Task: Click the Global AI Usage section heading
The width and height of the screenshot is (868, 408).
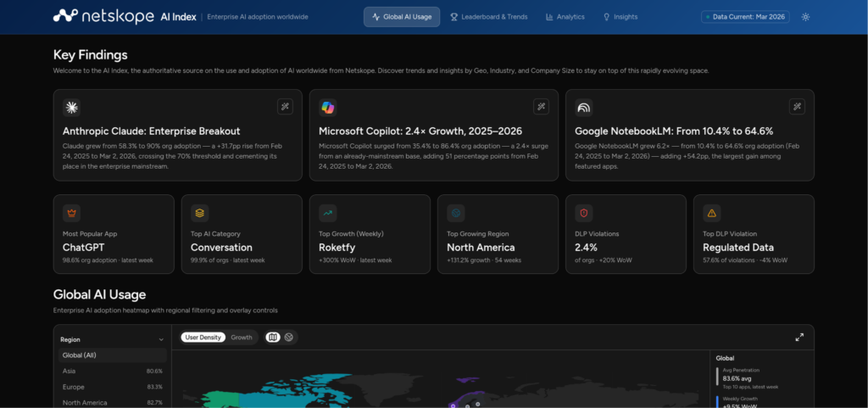Action: (x=100, y=294)
